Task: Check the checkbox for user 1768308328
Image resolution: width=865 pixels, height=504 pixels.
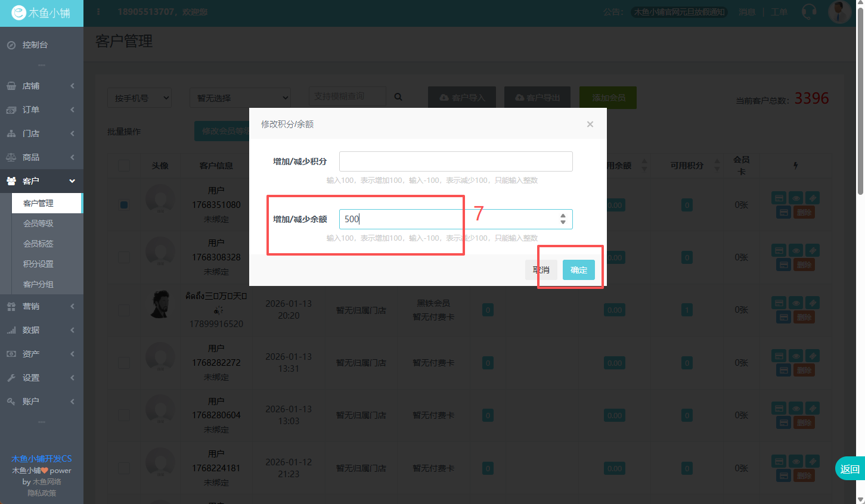Action: pyautogui.click(x=124, y=257)
